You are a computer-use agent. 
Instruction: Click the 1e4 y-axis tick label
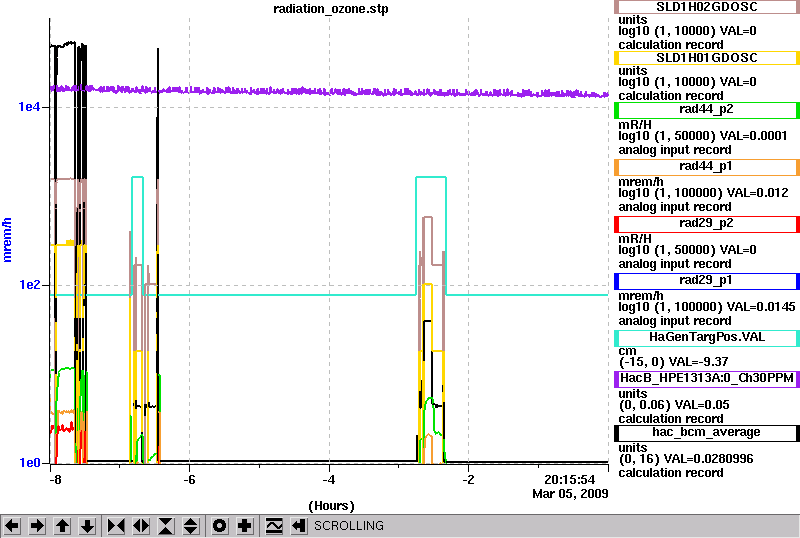point(29,107)
